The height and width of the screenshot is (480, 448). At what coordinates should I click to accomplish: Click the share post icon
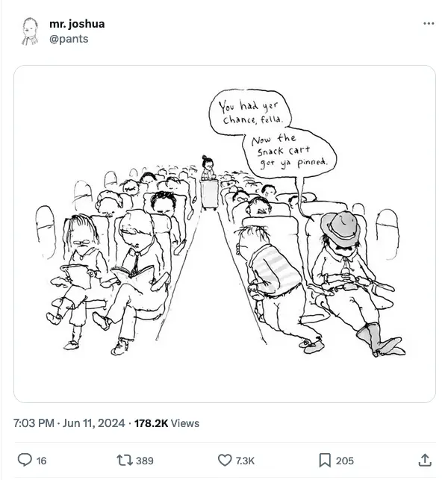(425, 461)
